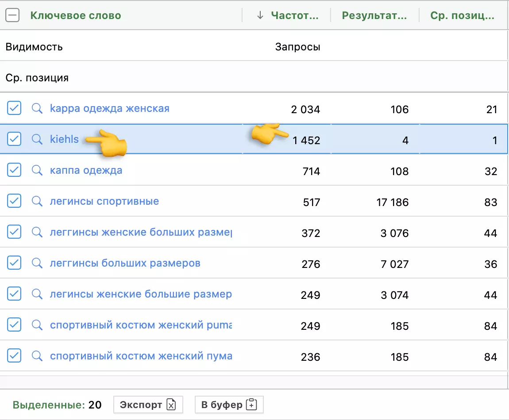Click frequency value 236

coord(310,357)
